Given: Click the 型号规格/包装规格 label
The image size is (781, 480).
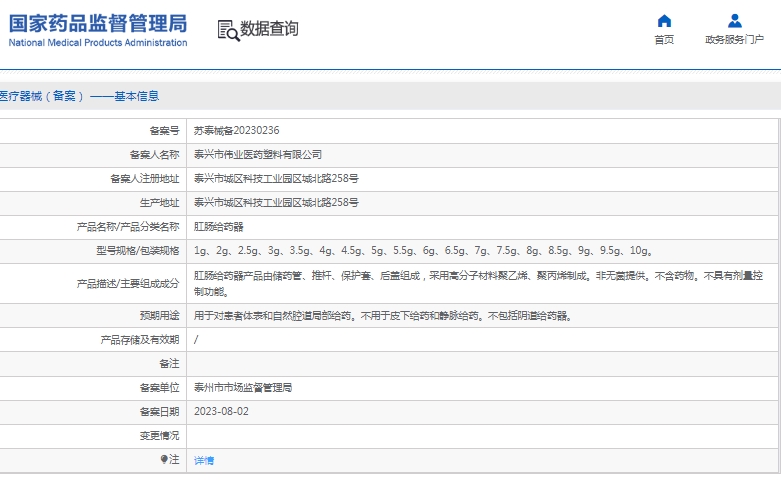Looking at the screenshot, I should click(137, 251).
